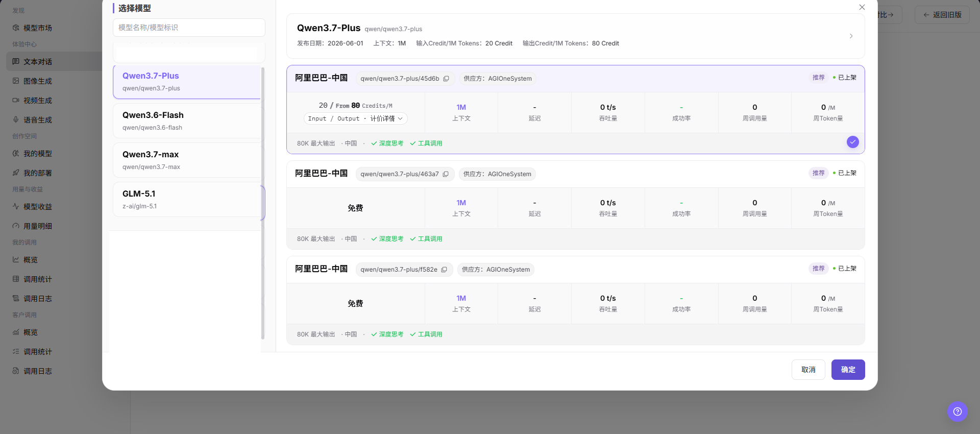The width and height of the screenshot is (980, 434).
Task: Click 工具调用 tag in f582e card
Action: tap(426, 334)
